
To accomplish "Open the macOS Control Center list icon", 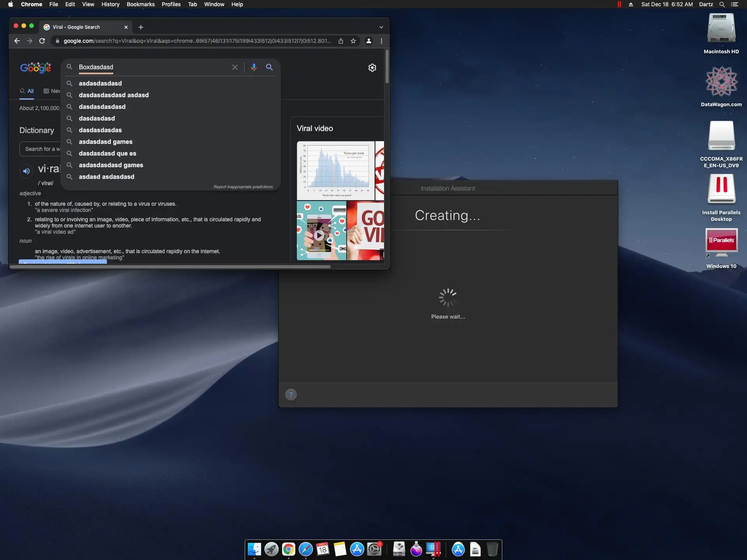I will 735,4.
